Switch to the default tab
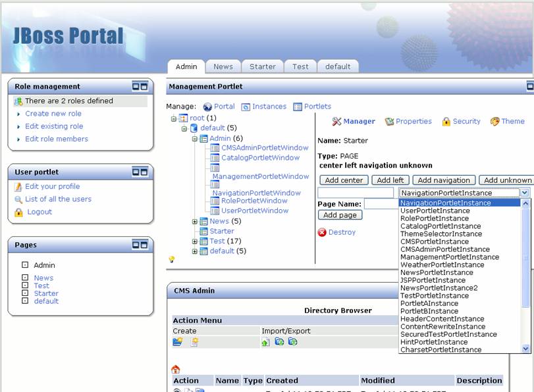Screen dimensions: 534x392 [x=338, y=66]
